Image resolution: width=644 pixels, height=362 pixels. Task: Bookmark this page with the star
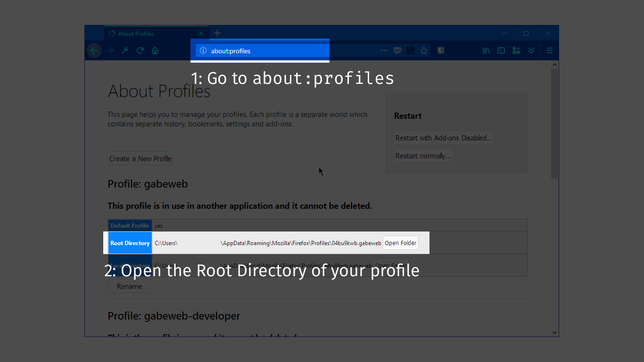tap(424, 50)
